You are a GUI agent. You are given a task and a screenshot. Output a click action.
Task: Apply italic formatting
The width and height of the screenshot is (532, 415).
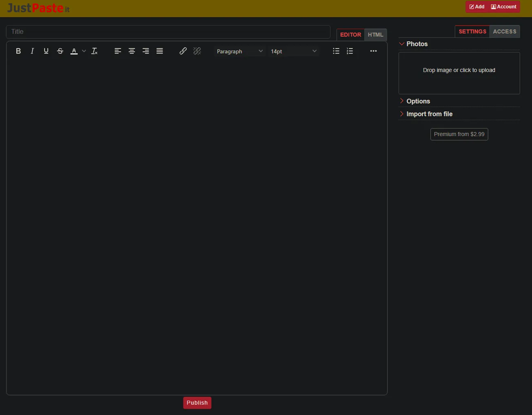click(32, 51)
